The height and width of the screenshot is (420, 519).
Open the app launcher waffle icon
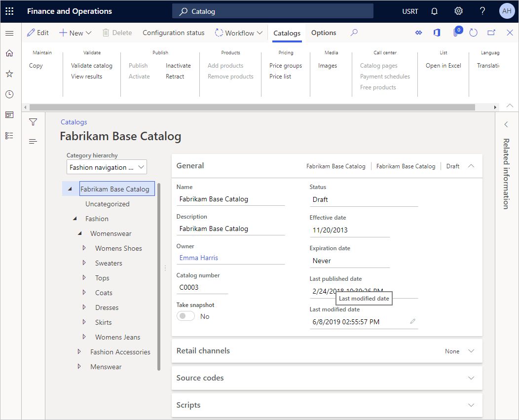click(9, 11)
